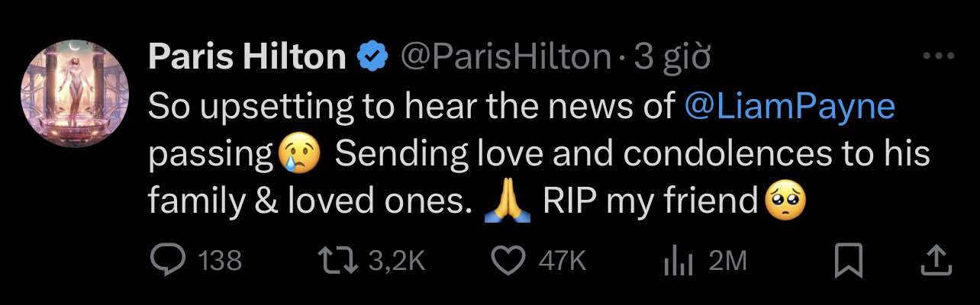Click the 2M views count
The image size is (980, 305).
click(727, 262)
